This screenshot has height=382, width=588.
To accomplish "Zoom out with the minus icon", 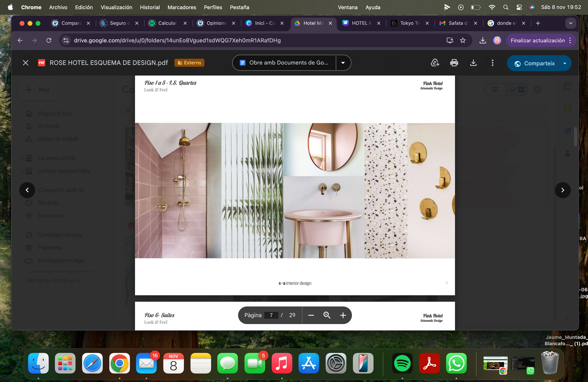I will coord(311,315).
